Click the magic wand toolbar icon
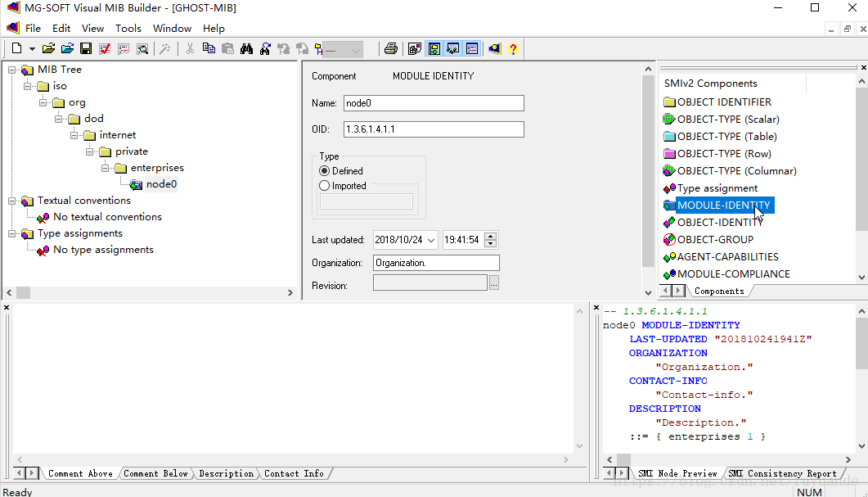 164,49
